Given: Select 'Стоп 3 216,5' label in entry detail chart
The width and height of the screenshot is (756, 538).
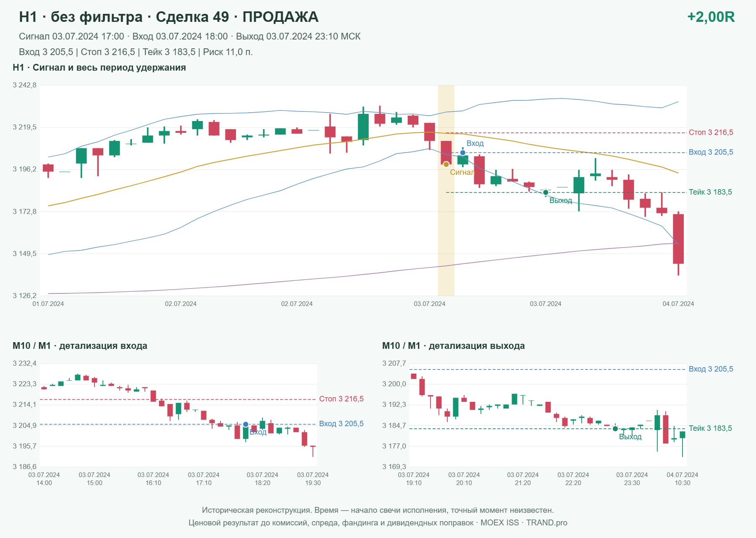Looking at the screenshot, I should 341,399.
